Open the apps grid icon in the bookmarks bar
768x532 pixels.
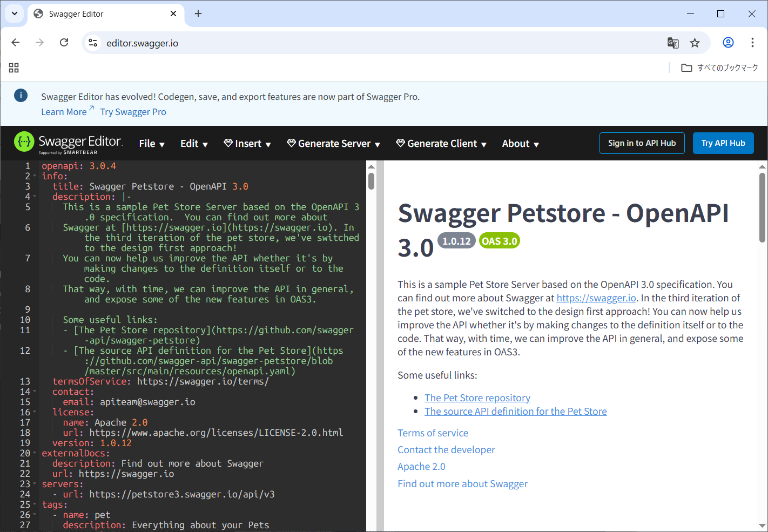coord(14,68)
